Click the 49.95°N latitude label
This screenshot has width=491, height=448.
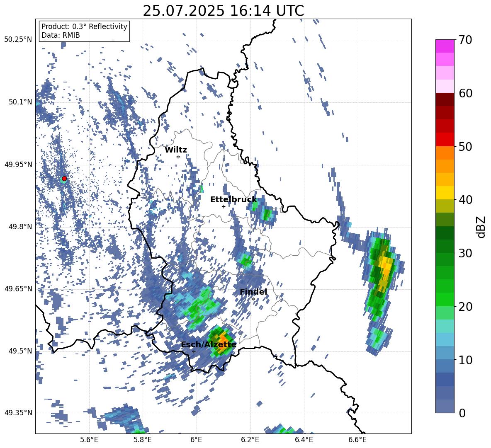click(x=18, y=164)
